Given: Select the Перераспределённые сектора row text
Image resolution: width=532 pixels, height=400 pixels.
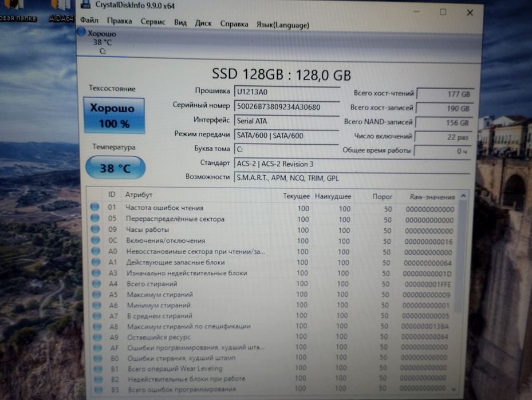Looking at the screenshot, I should point(175,219).
